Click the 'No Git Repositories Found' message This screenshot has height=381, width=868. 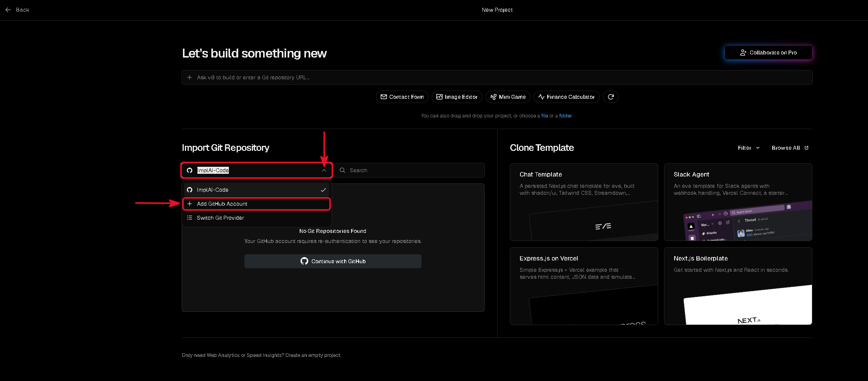pyautogui.click(x=333, y=231)
